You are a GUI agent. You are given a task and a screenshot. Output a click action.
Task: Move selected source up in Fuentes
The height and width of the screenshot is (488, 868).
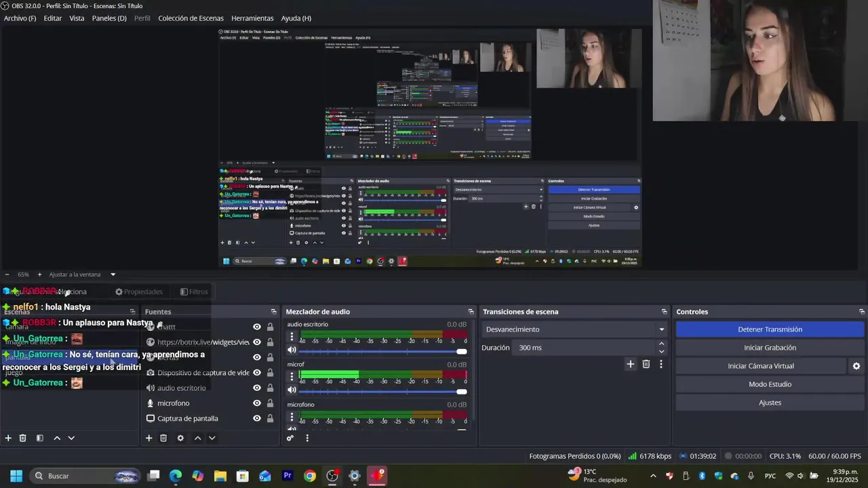[x=197, y=438]
